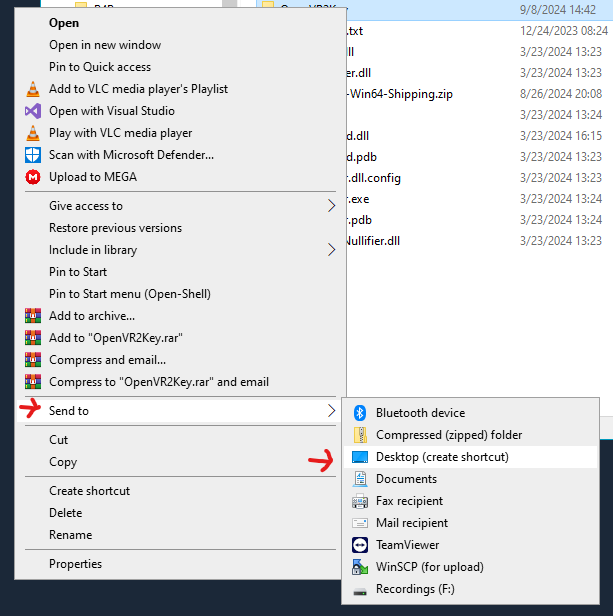Click the TeamViewer icon in Send to submenu
613x616 pixels.
pyautogui.click(x=360, y=545)
